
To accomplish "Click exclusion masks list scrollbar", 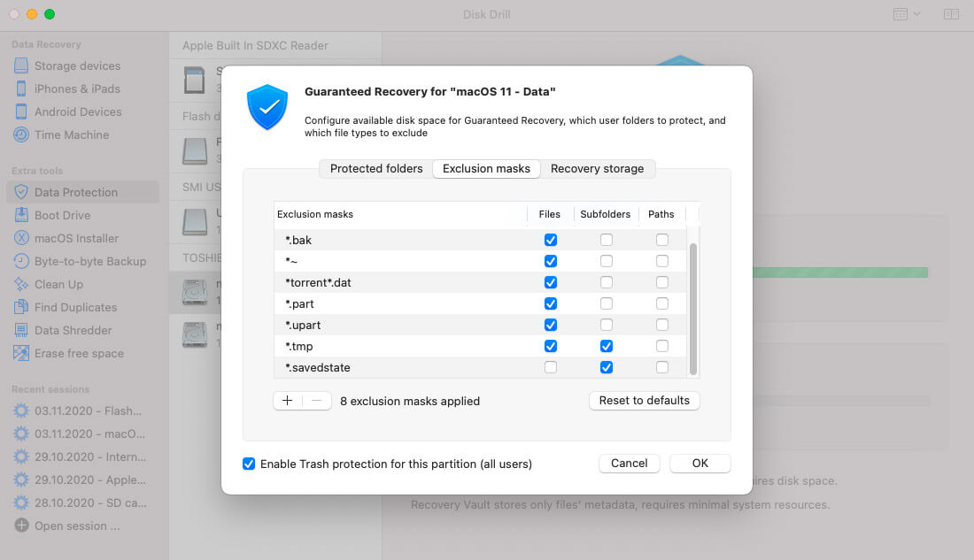I will coord(693,309).
